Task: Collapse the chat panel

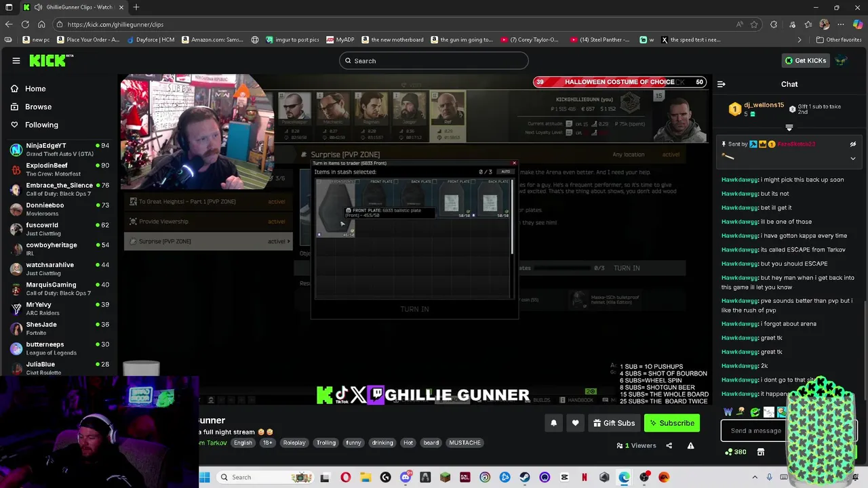Action: click(722, 84)
